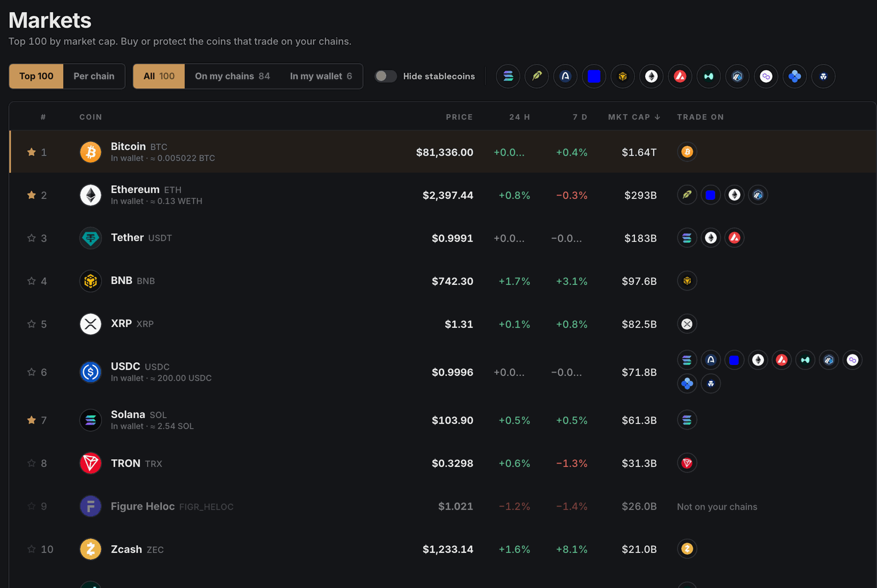Filter by Cronos chain icon in top filter row
The width and height of the screenshot is (877, 588).
[x=823, y=76]
